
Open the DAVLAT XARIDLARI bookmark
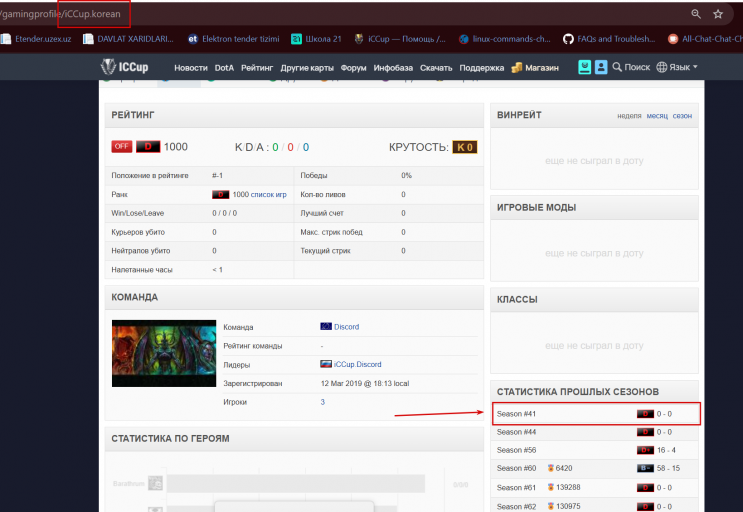[128, 39]
